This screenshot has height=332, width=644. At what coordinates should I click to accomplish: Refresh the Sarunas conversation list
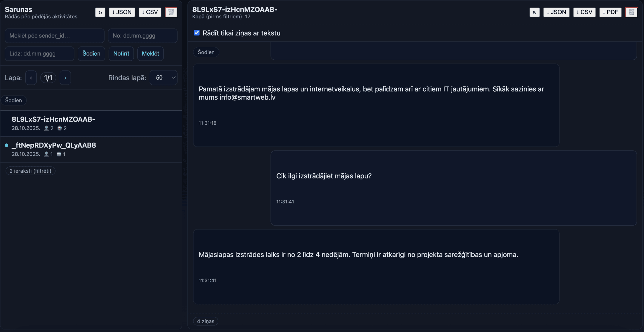pos(100,12)
